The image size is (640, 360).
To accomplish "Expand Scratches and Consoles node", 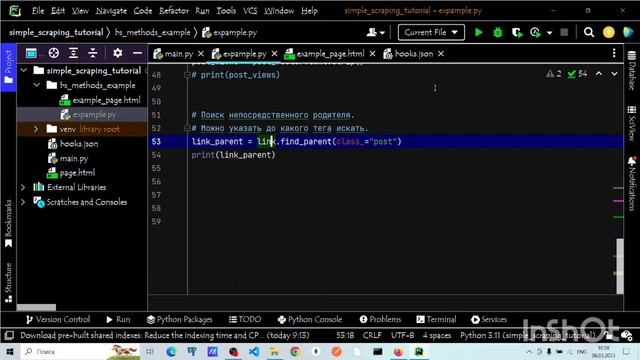I will 23,202.
